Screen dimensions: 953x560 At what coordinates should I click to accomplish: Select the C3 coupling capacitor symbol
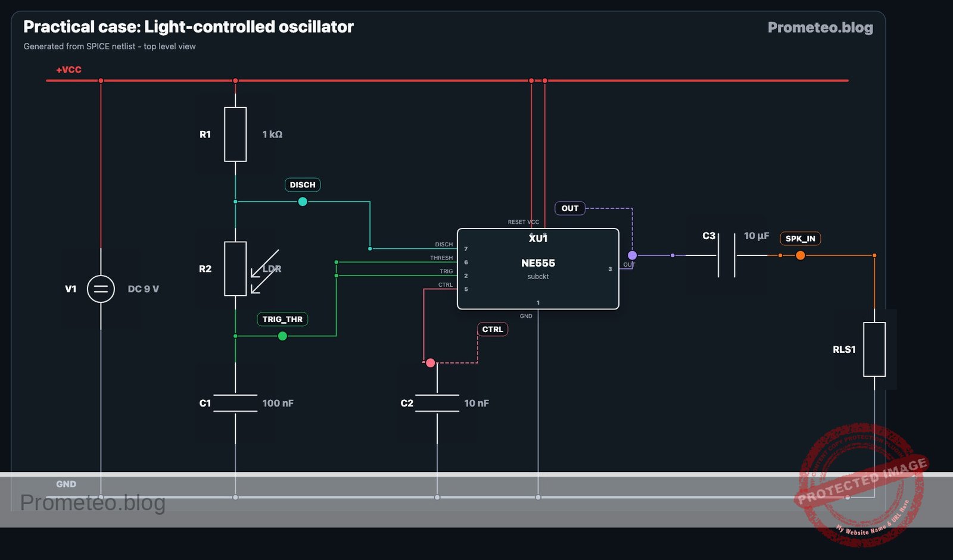[727, 255]
